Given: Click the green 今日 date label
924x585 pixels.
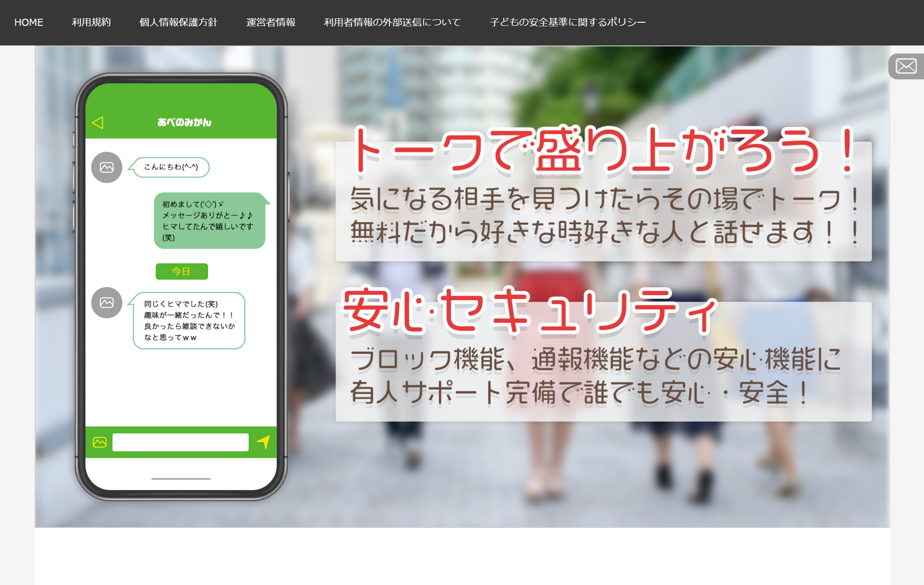Looking at the screenshot, I should coord(181,271).
